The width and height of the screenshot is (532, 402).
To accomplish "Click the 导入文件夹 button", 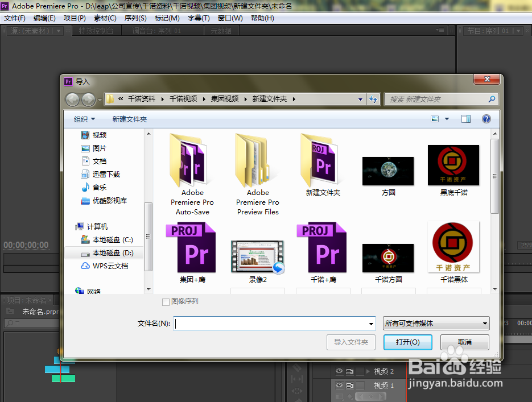I will pyautogui.click(x=351, y=342).
